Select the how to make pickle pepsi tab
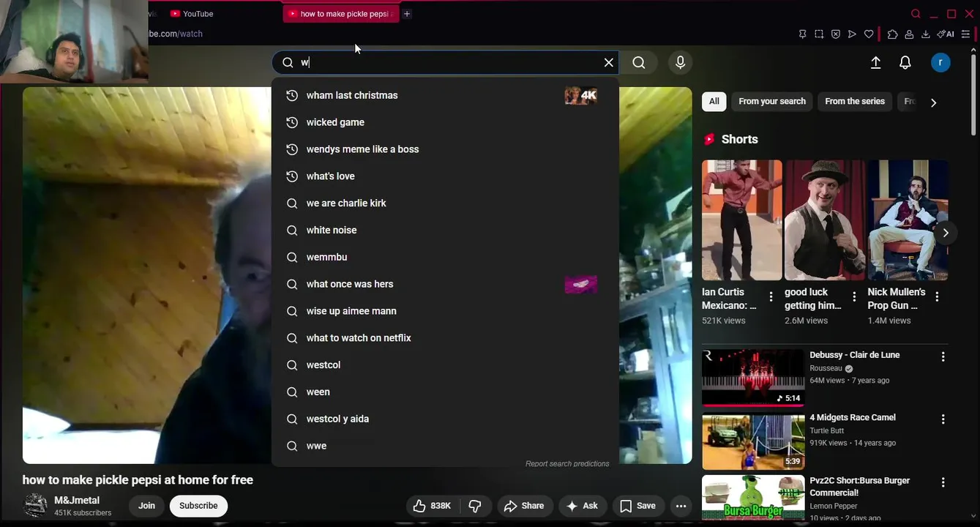Image resolution: width=980 pixels, height=527 pixels. pos(341,14)
